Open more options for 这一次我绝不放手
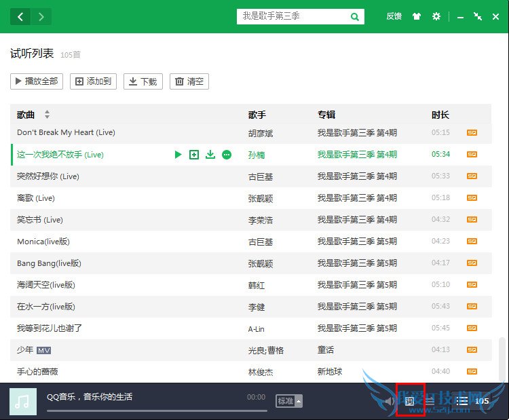This screenshot has width=509, height=420. [x=227, y=155]
